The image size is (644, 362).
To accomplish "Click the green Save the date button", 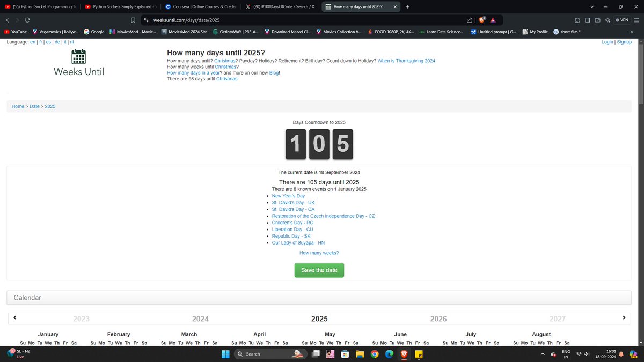I will 319,270.
